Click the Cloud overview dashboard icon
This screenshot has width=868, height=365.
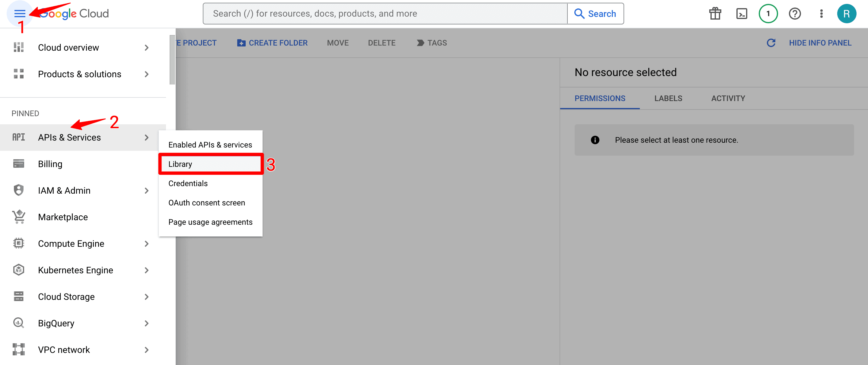click(18, 47)
